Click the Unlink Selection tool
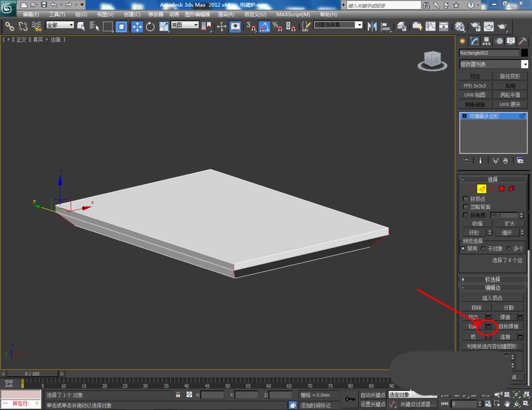Screen dimensions: 532x410 click(x=23, y=26)
